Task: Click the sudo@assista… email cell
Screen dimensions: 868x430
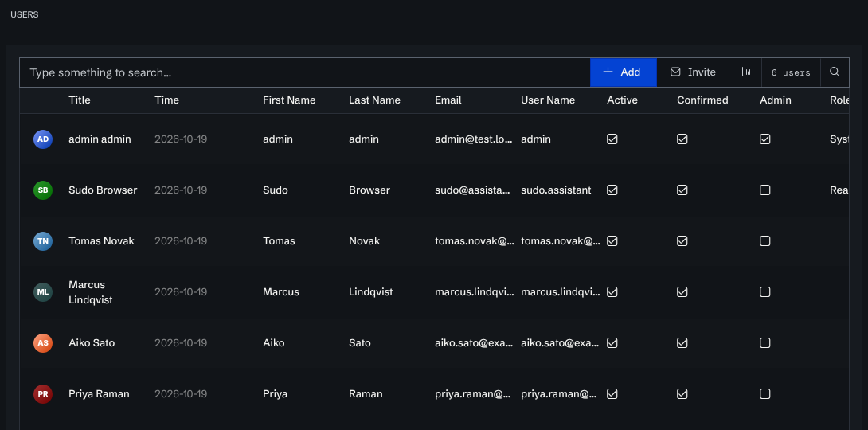Action: (x=473, y=190)
